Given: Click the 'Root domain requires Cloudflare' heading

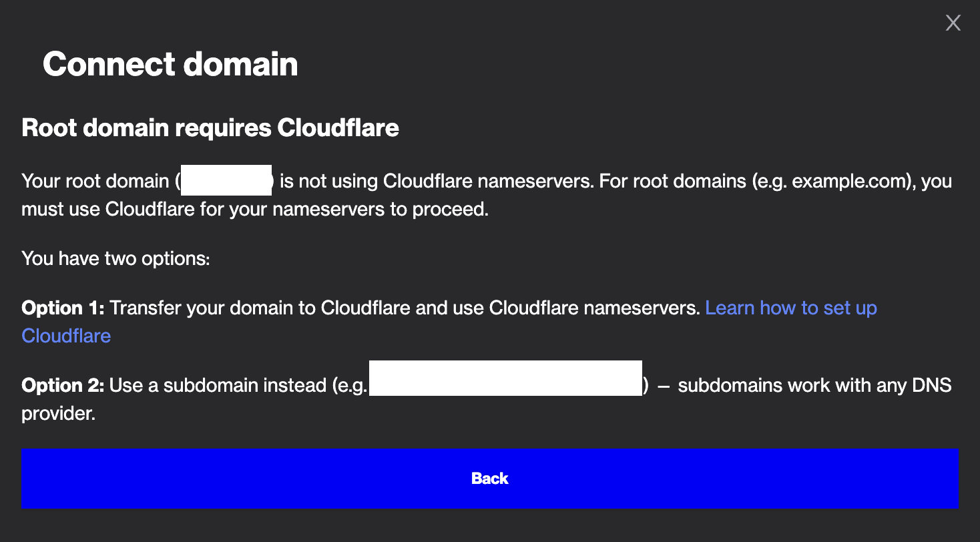Looking at the screenshot, I should [x=210, y=127].
